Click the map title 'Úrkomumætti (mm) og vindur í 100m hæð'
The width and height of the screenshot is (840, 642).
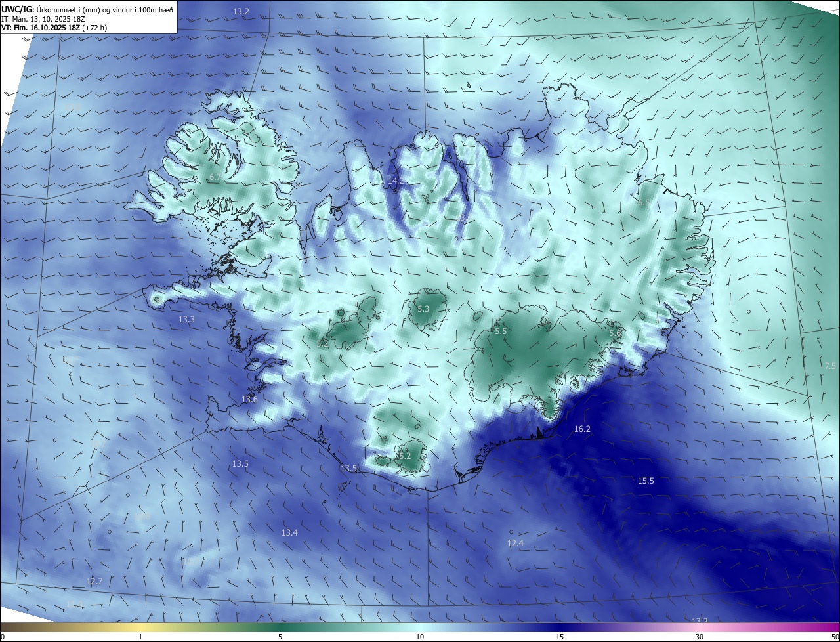point(104,10)
